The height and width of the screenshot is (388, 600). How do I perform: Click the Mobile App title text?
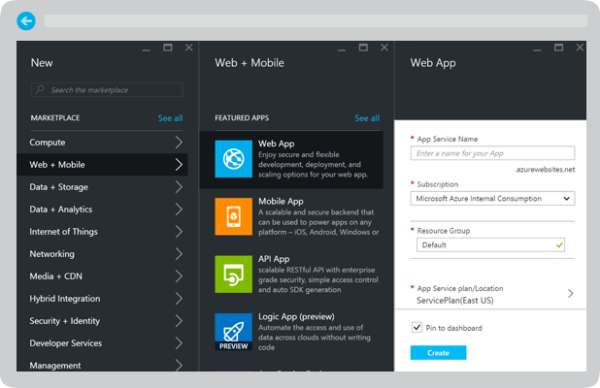click(x=280, y=201)
